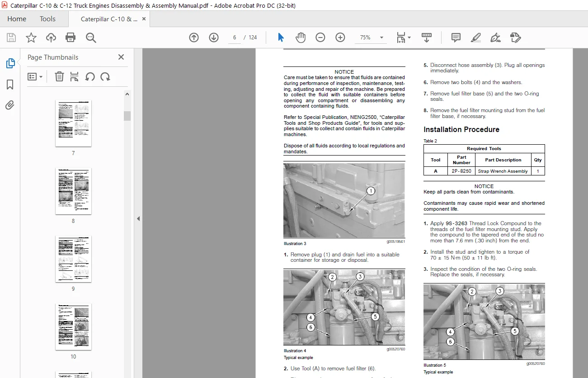Click the '/ 124' total pages text
Image resolution: width=588 pixels, height=378 pixels.
pyautogui.click(x=250, y=38)
